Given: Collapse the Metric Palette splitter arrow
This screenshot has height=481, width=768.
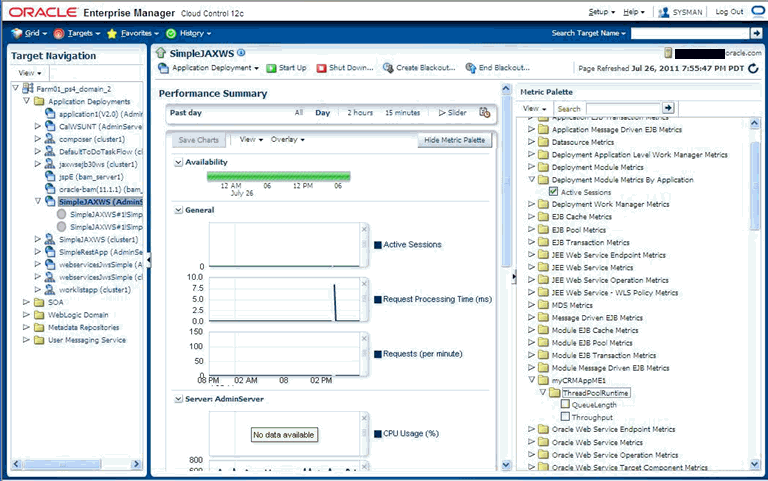Looking at the screenshot, I should 513,277.
